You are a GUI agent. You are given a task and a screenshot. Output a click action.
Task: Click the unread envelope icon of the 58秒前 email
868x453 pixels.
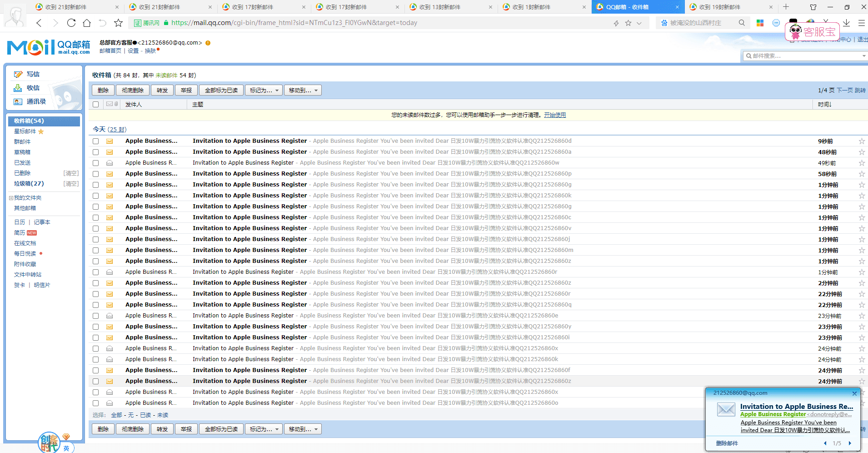click(110, 174)
